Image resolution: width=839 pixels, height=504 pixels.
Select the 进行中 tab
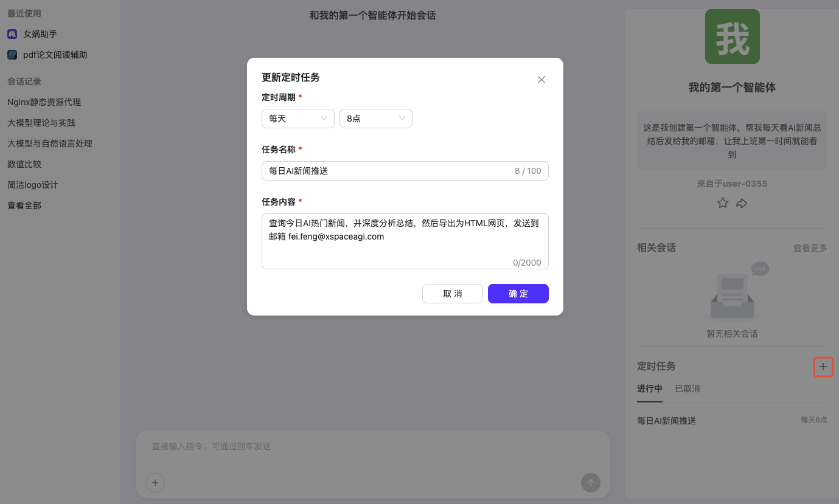649,388
